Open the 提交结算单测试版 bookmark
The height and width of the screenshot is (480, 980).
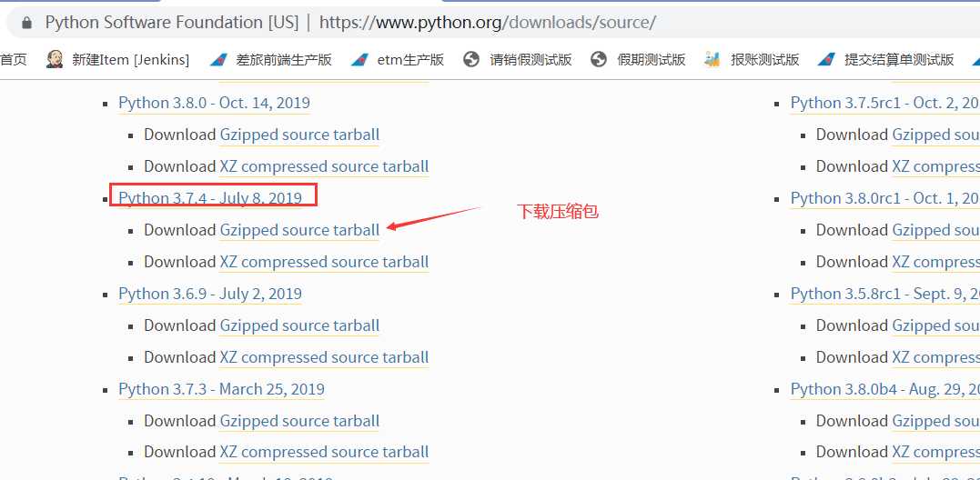[899, 60]
